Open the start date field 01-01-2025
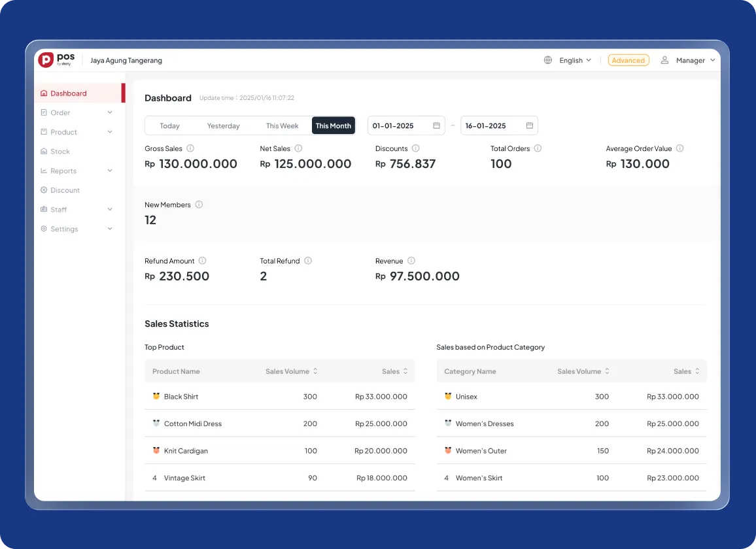Viewport: 756px width, 549px height. [405, 125]
